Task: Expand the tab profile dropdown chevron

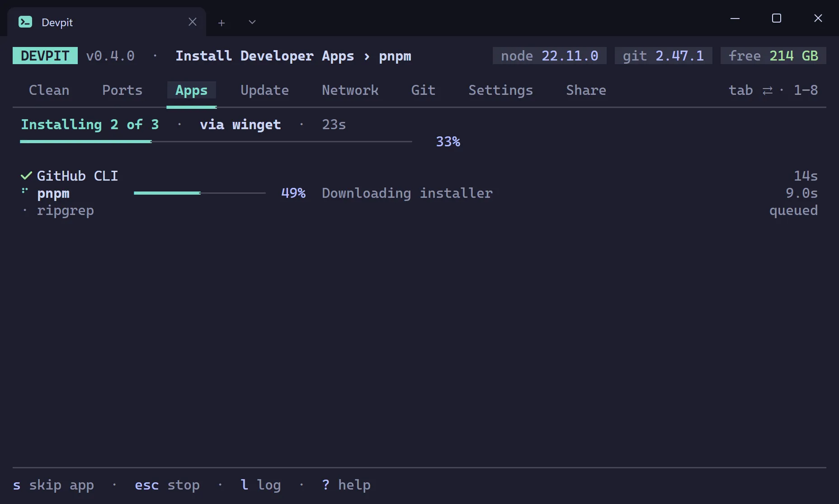Action: [x=252, y=22]
